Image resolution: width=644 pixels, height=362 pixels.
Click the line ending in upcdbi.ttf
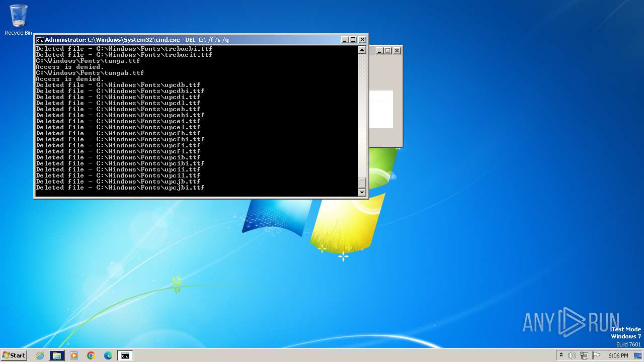click(120, 91)
